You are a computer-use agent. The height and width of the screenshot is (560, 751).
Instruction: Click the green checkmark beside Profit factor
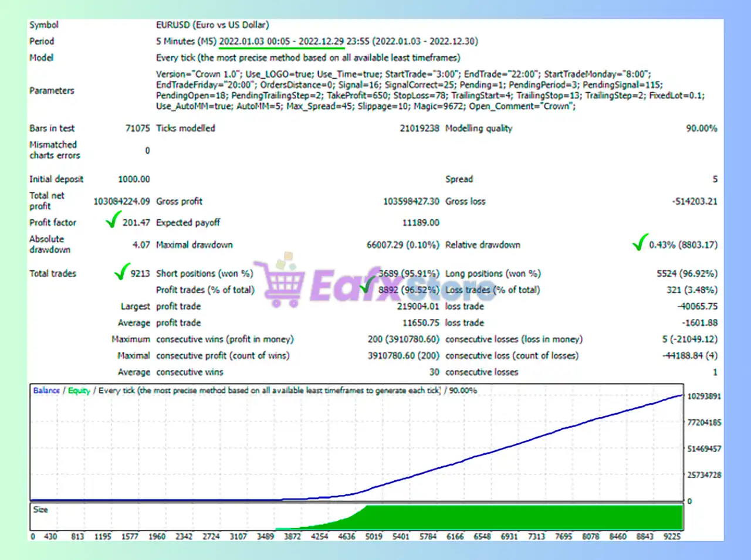click(x=113, y=220)
